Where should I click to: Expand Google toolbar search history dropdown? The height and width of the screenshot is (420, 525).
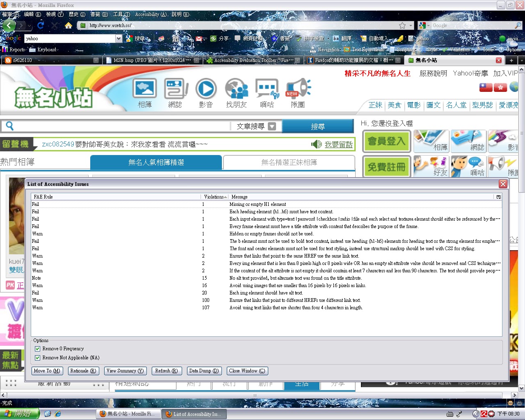[119, 39]
